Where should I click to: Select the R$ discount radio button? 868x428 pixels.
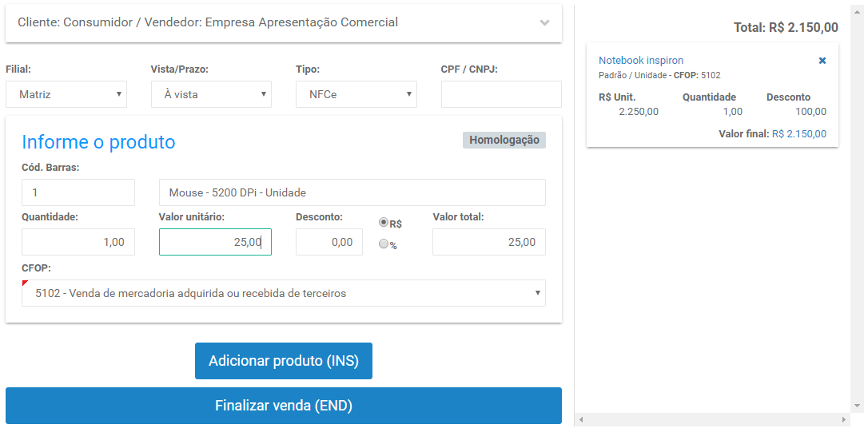pyautogui.click(x=383, y=222)
